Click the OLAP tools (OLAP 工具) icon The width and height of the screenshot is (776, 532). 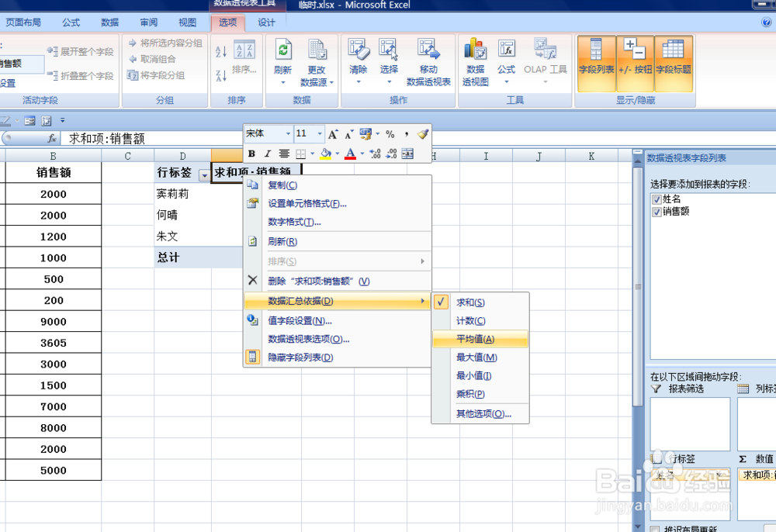pos(546,50)
